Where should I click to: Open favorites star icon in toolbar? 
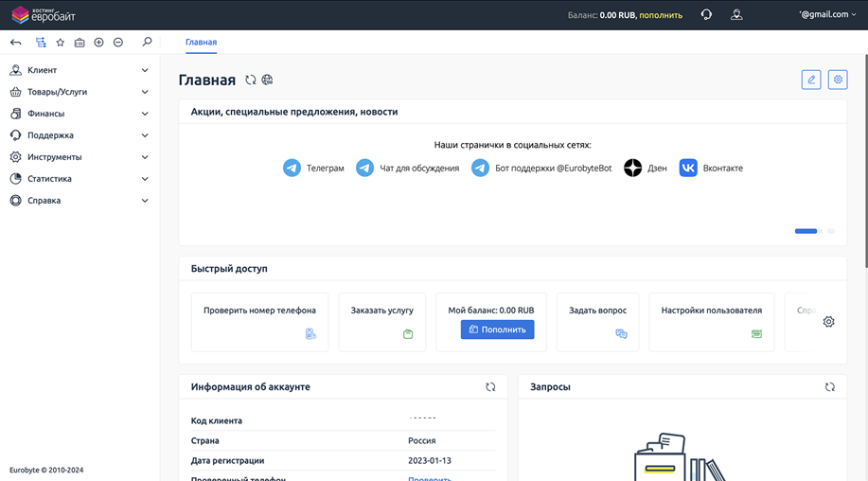click(x=61, y=42)
